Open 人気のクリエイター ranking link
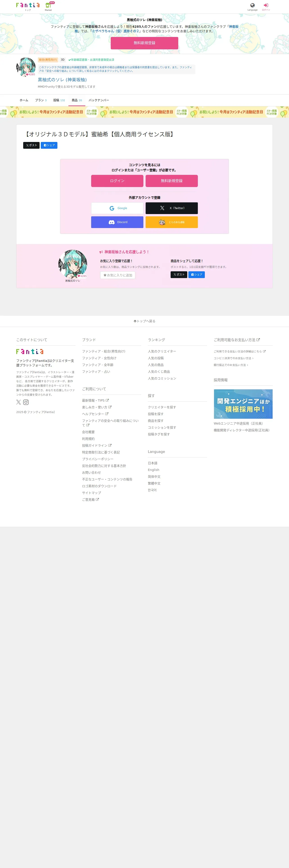Image resolution: width=289 pixels, height=868 pixels. [162, 352]
